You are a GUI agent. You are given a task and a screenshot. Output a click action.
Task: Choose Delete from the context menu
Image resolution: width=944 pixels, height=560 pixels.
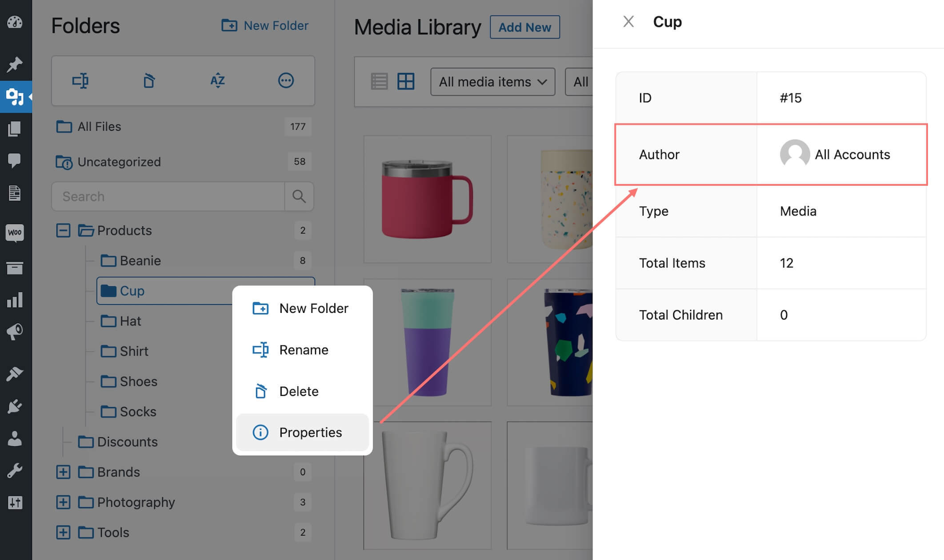pyautogui.click(x=299, y=391)
